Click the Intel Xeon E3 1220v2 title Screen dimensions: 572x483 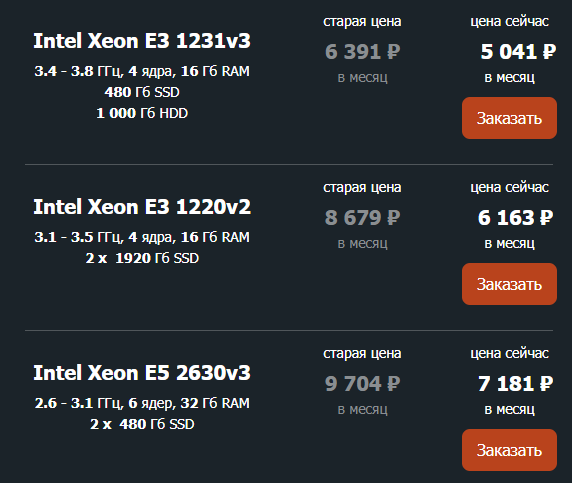click(142, 207)
